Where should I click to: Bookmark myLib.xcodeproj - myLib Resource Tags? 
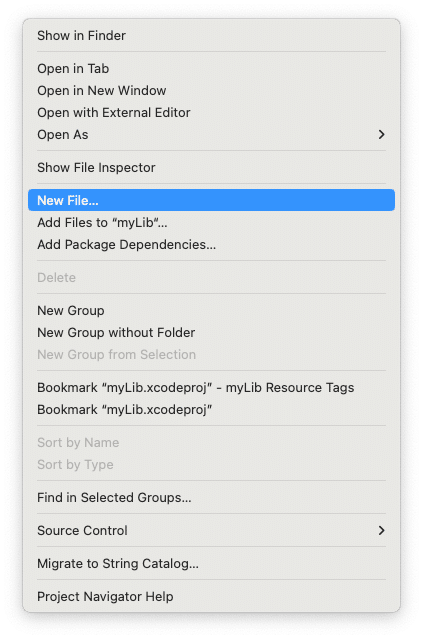click(x=211, y=388)
